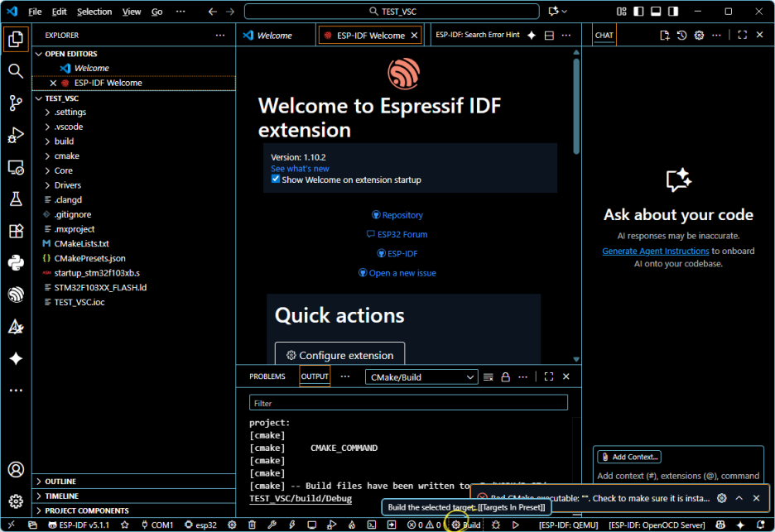Maximize the Chat panel

click(743, 35)
